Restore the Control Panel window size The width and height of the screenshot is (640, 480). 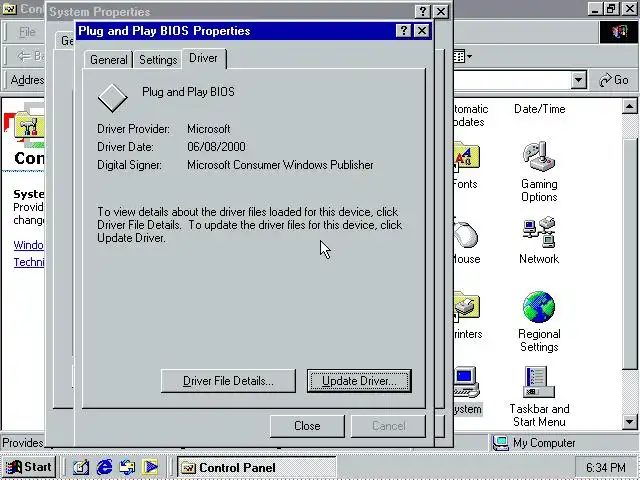coord(611,9)
